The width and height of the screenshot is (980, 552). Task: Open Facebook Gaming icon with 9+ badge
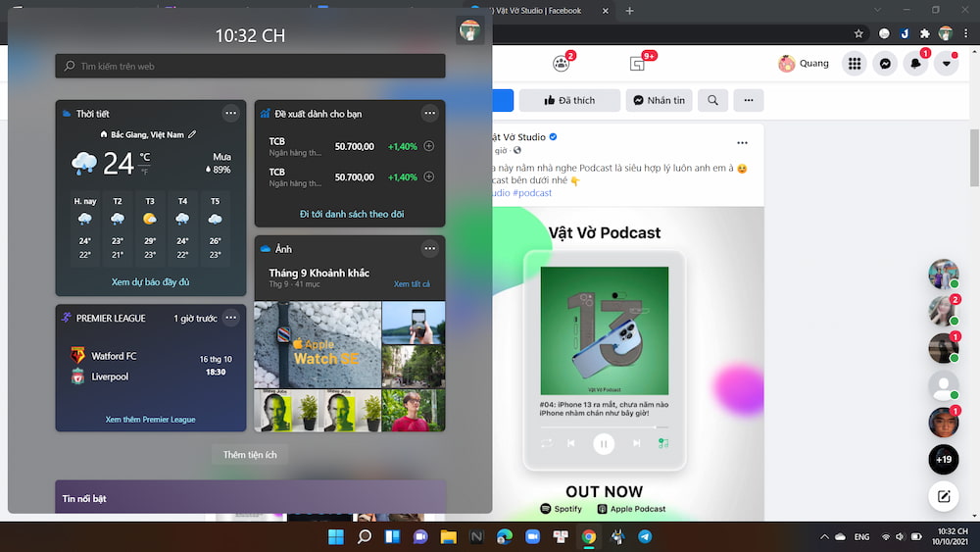coord(638,63)
